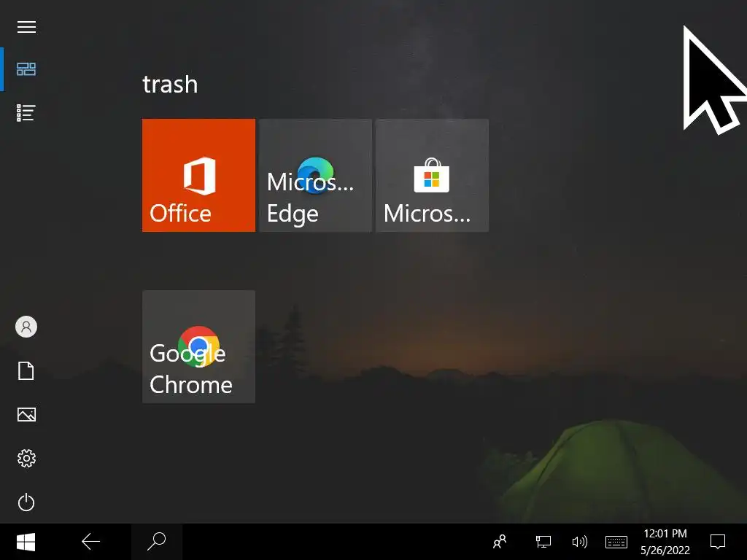This screenshot has height=560, width=747.
Task: Open the volume speaker icon
Action: tap(579, 542)
